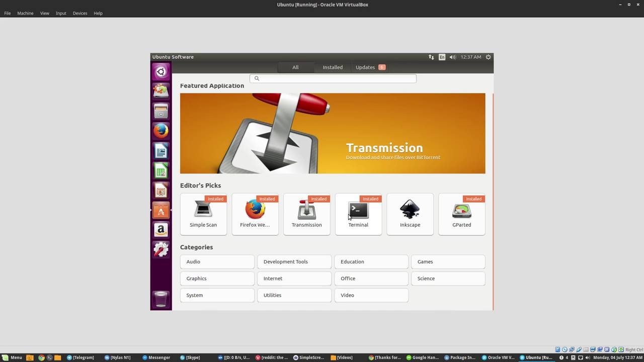The image size is (644, 362).
Task: Click the Right Ctrl host key indicator
Action: tap(634, 350)
